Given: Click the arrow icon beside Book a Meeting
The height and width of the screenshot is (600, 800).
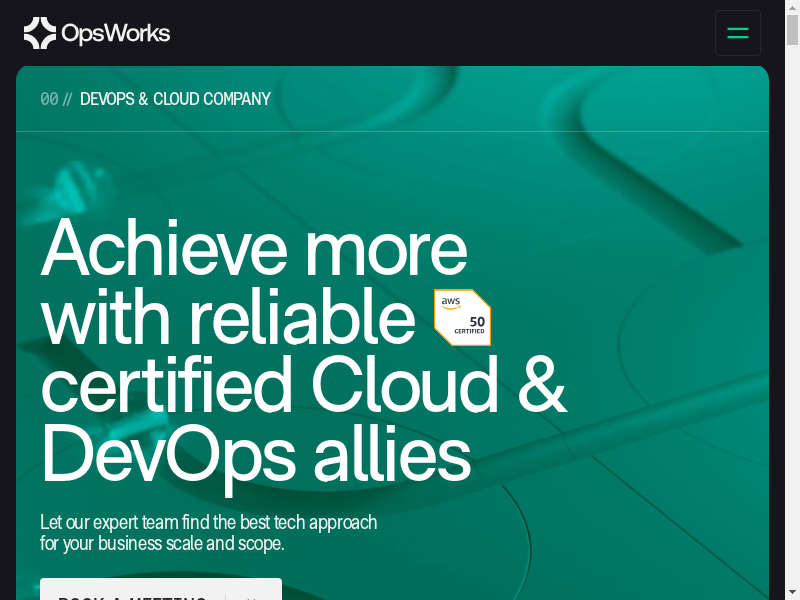Looking at the screenshot, I should click(x=253, y=594).
